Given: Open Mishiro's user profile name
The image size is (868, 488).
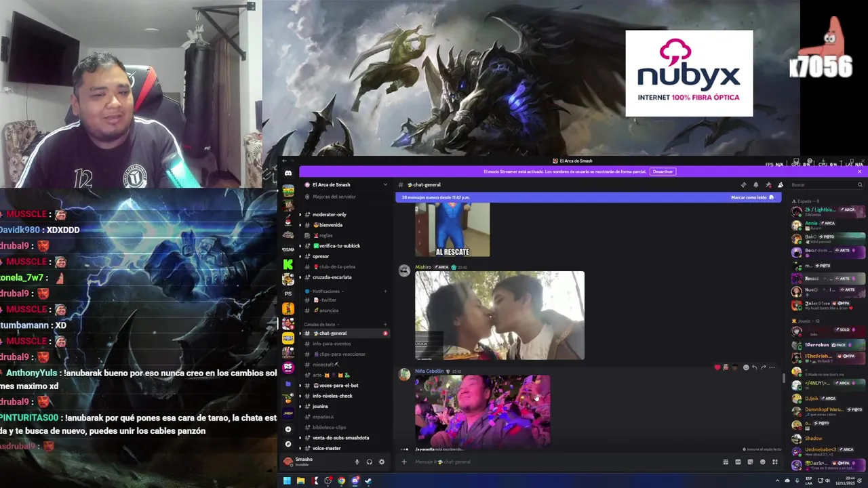Looking at the screenshot, I should [x=423, y=267].
